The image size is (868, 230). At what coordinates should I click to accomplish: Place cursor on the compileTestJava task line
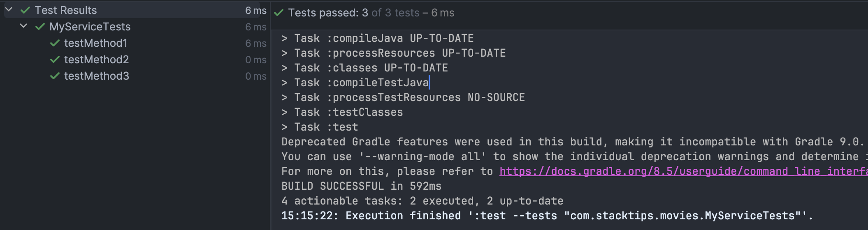(x=355, y=83)
